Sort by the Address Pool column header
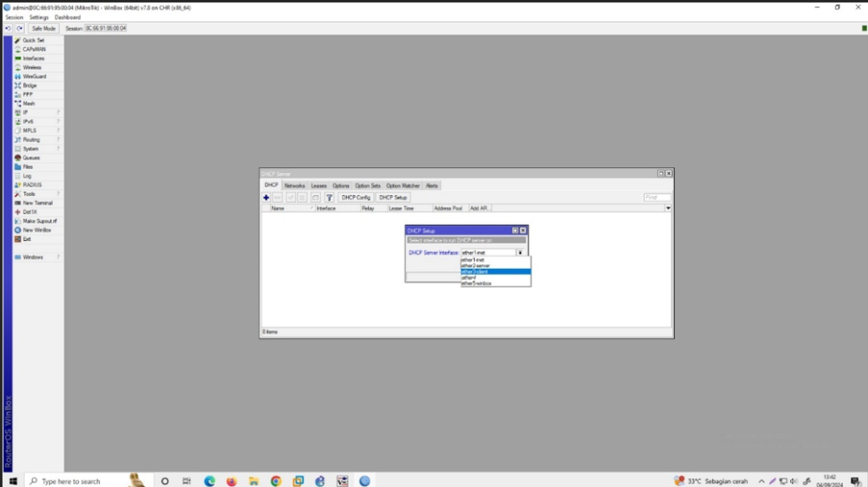Screen dimensions: 868x487 pyautogui.click(x=450, y=209)
